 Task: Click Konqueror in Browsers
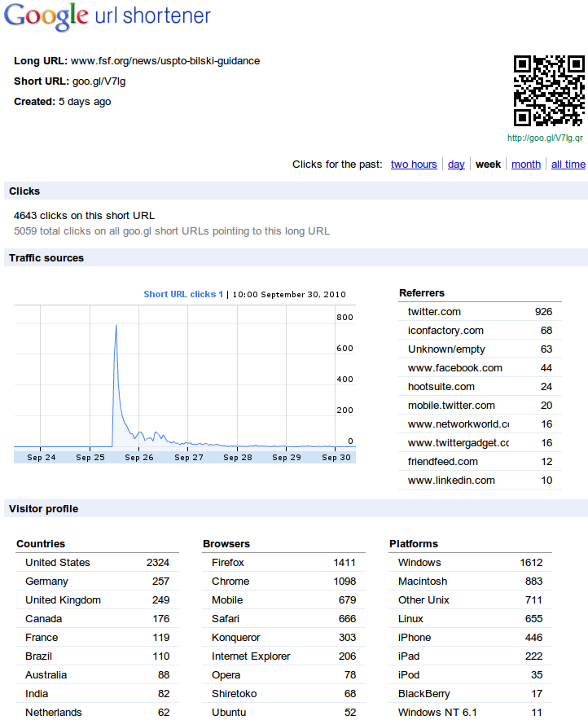coord(283,638)
